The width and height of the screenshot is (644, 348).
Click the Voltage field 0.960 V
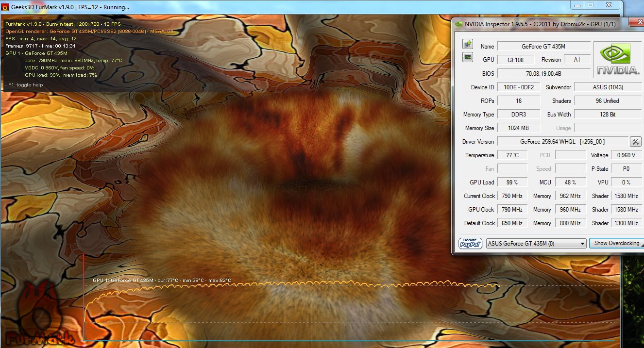[x=627, y=155]
